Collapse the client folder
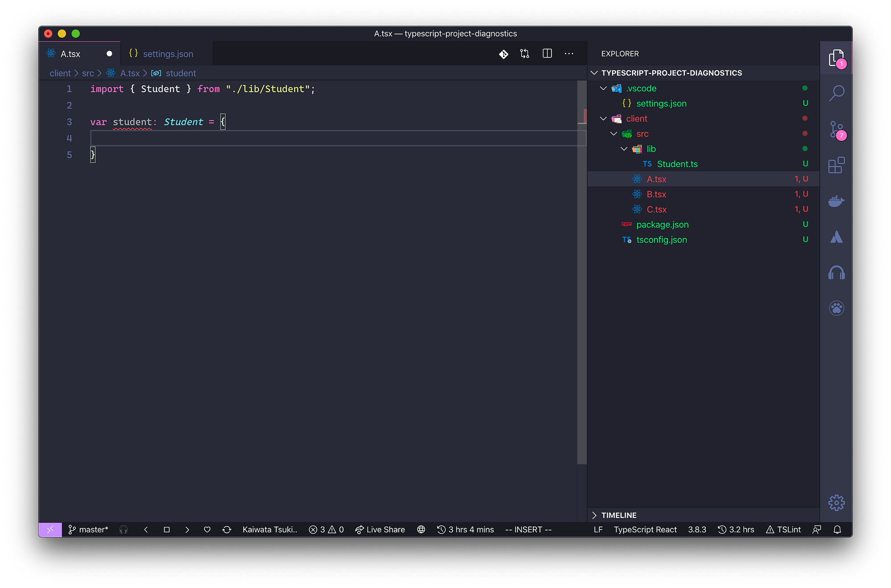This screenshot has height=588, width=891. click(x=604, y=118)
